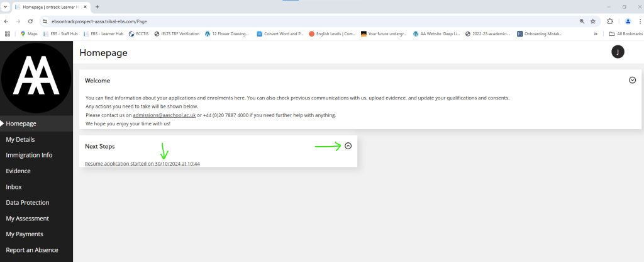Show more bookmarks chevron
The width and height of the screenshot is (644, 262).
(596, 34)
